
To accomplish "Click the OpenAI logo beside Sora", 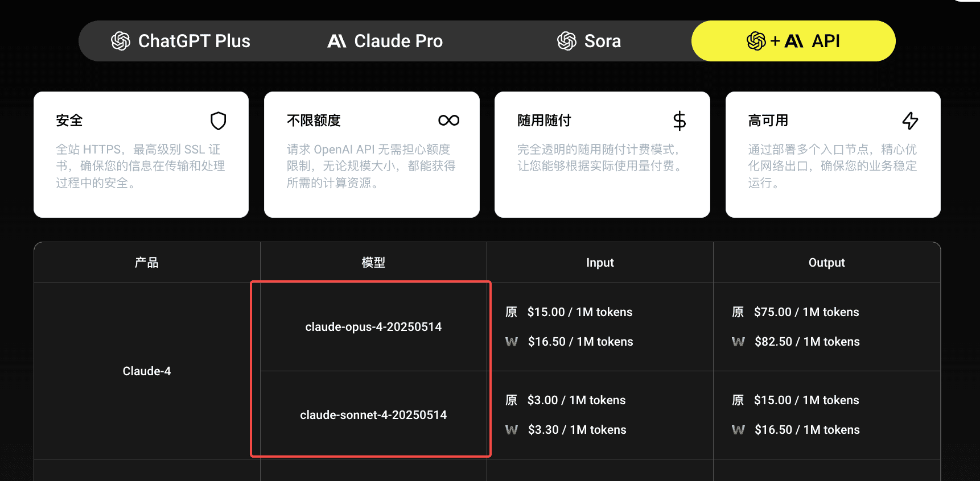I will [x=567, y=41].
